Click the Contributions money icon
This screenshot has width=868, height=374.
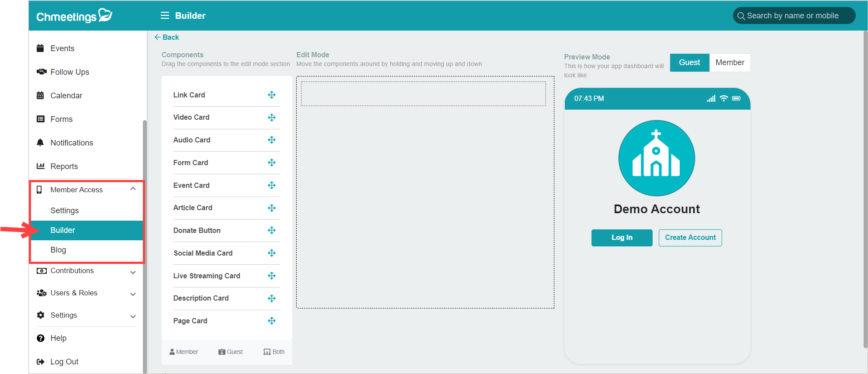[x=41, y=271]
